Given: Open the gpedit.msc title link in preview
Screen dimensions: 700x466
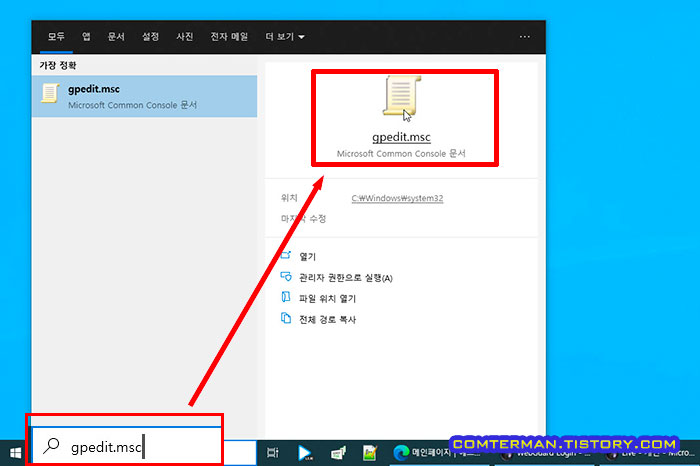Looking at the screenshot, I should click(401, 137).
